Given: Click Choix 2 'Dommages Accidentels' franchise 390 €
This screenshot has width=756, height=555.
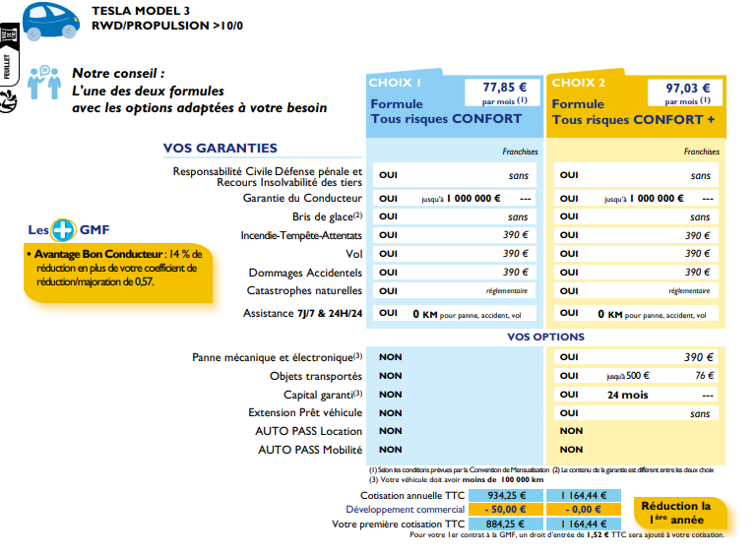Looking at the screenshot, I should 697,273.
